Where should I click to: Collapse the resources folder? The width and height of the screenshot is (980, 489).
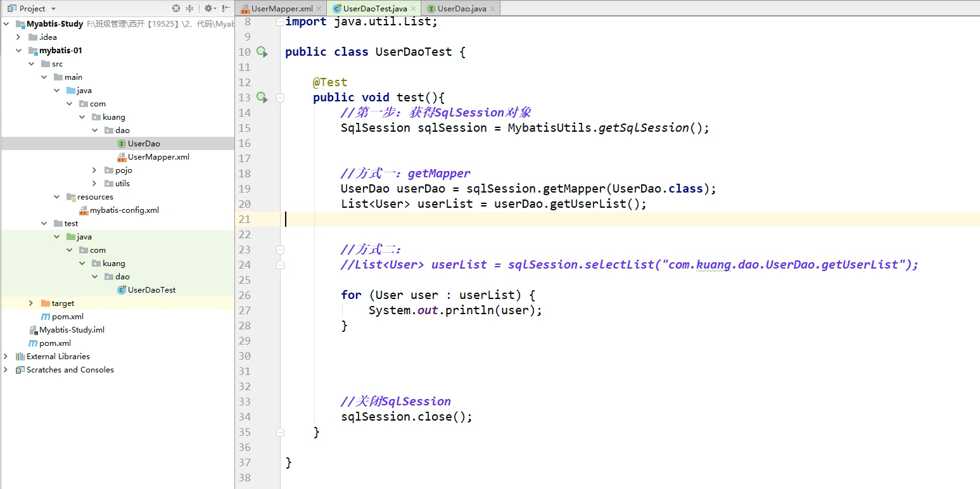(x=56, y=197)
